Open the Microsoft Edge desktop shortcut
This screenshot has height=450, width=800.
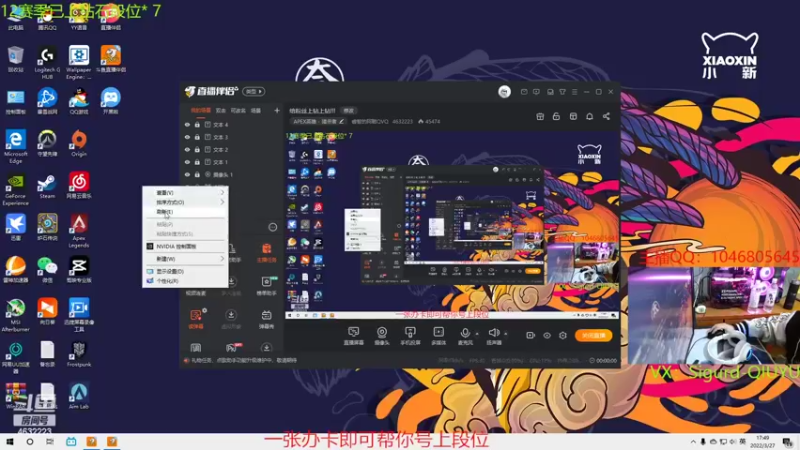(15, 147)
